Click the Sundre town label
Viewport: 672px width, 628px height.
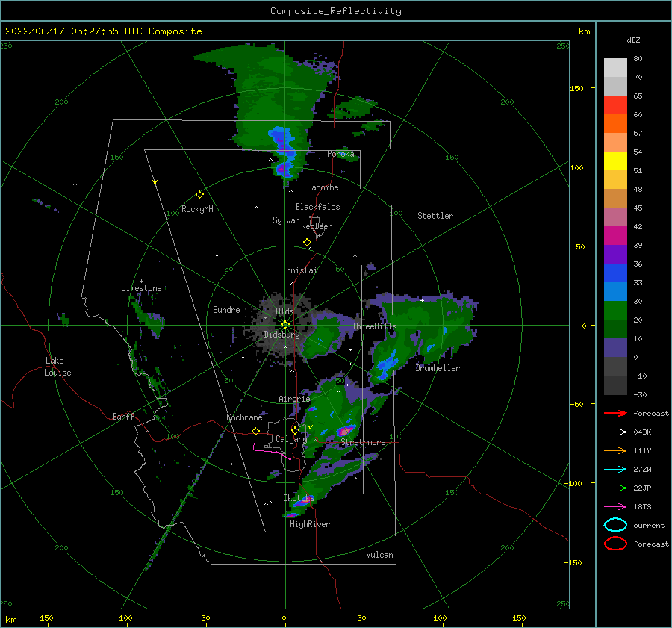pos(226,310)
